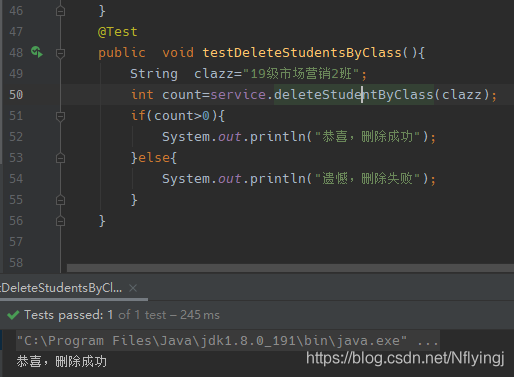Viewport: 514px width, 377px height.
Task: Click the @Test annotation
Action: click(x=117, y=32)
